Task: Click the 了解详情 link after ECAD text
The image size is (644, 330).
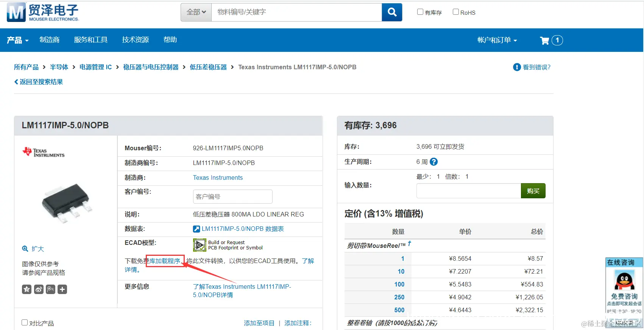Action: (x=307, y=261)
